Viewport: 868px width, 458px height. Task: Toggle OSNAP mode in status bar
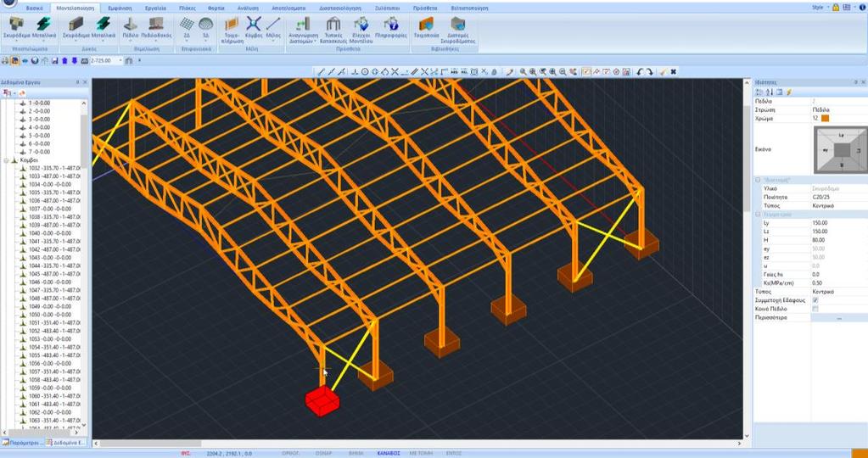pyautogui.click(x=323, y=453)
